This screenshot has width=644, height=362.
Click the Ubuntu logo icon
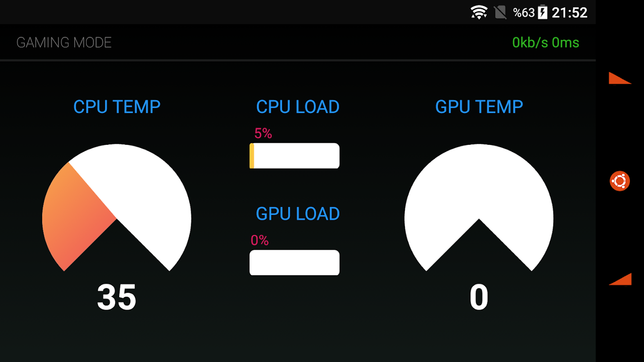tap(620, 181)
